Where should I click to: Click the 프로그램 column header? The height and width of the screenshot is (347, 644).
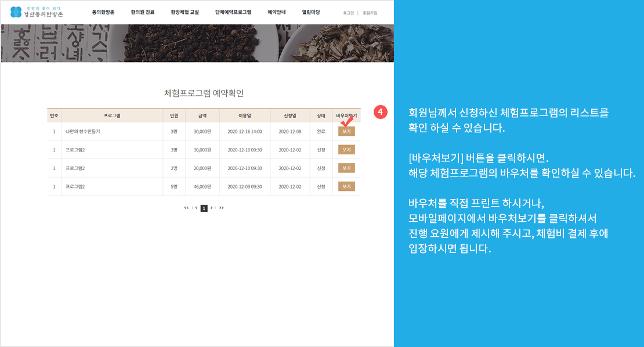pos(112,116)
